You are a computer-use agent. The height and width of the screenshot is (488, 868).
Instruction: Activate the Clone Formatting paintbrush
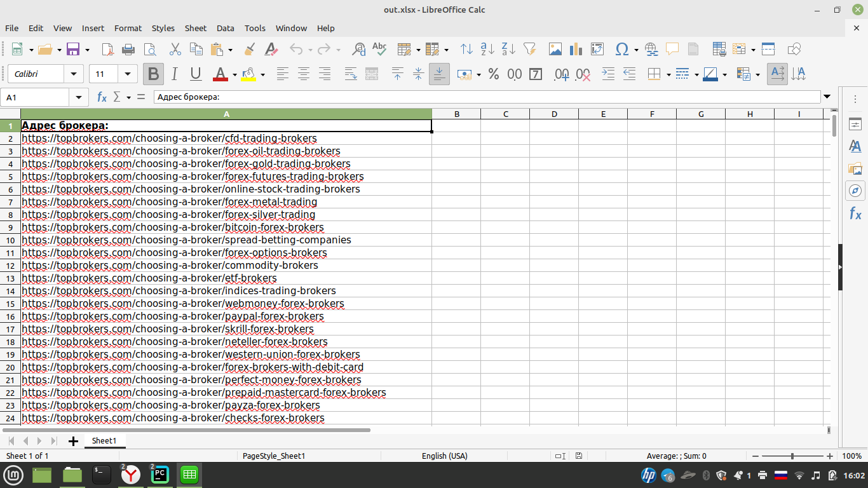tap(250, 49)
